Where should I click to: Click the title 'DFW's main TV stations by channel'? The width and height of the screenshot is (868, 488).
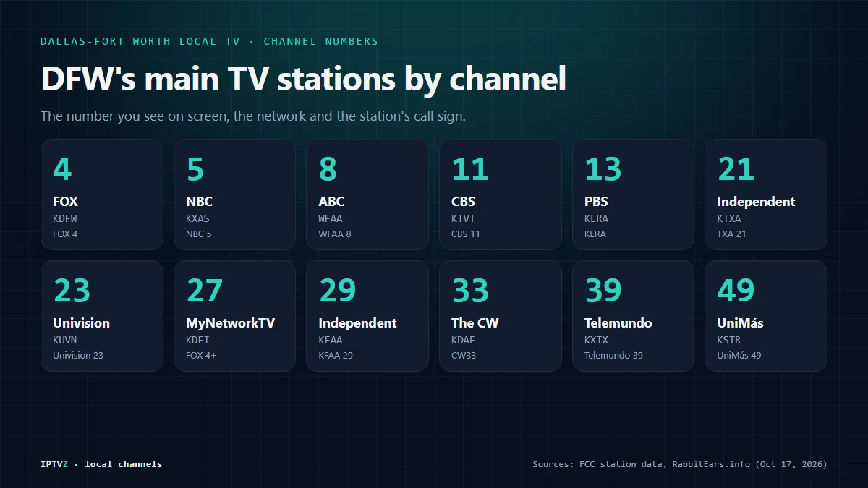pos(303,79)
